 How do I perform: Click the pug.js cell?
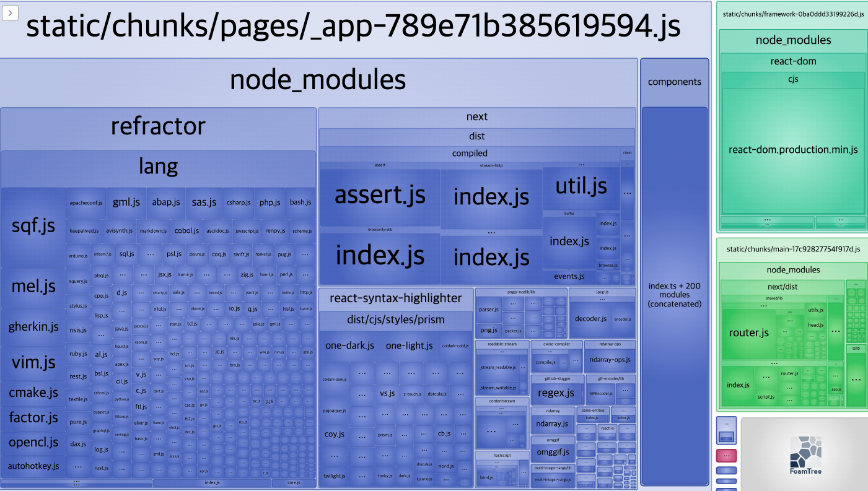click(284, 254)
